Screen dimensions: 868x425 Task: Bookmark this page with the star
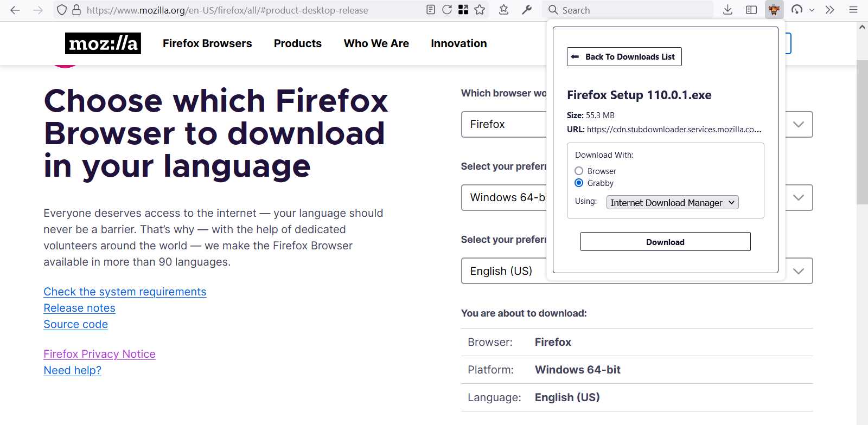480,10
